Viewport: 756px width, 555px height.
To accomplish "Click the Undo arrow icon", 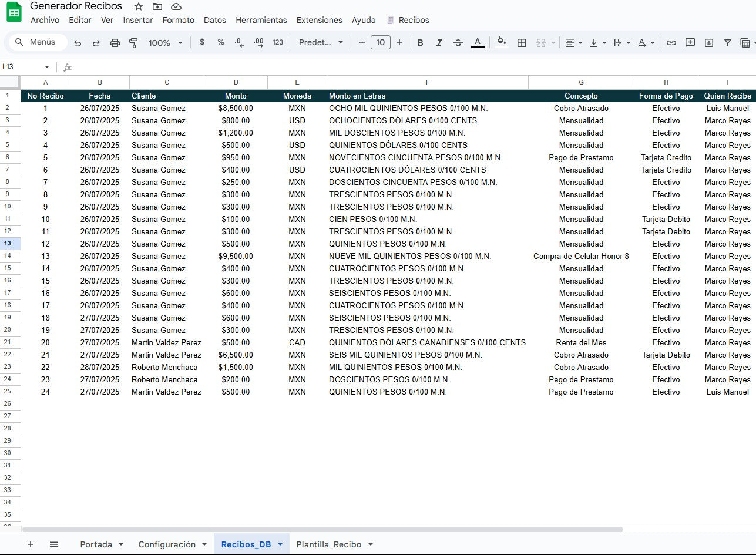I will [x=78, y=43].
